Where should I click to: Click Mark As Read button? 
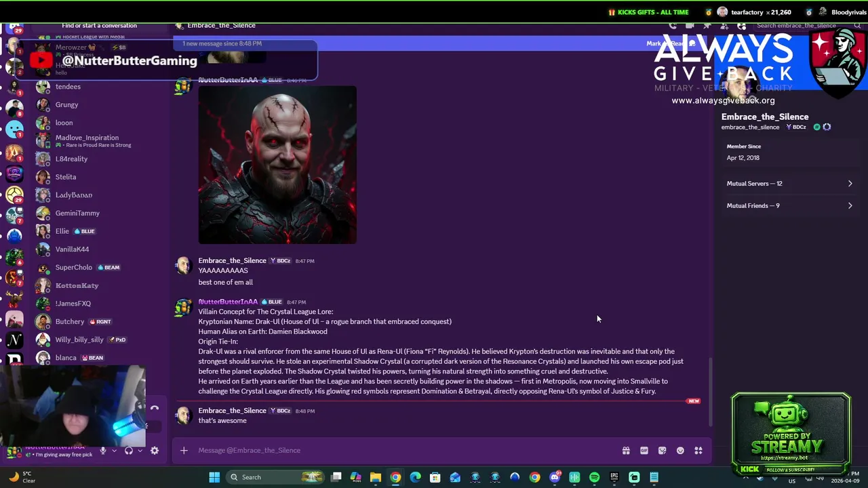click(670, 43)
